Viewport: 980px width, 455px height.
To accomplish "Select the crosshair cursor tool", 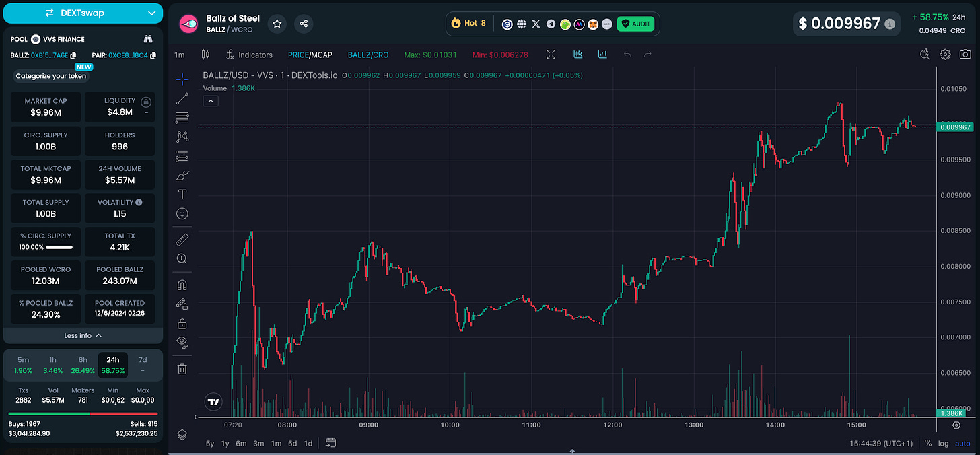I will pyautogui.click(x=182, y=79).
